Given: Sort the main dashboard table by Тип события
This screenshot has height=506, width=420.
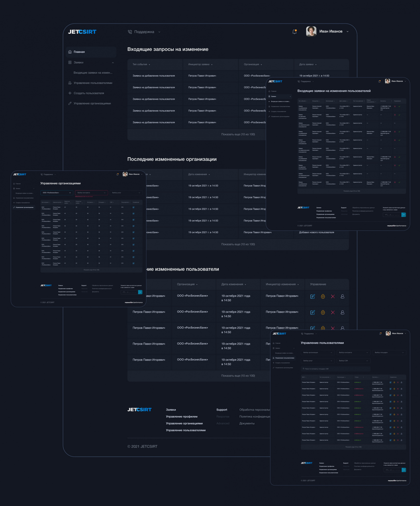Looking at the screenshot, I should (141, 64).
